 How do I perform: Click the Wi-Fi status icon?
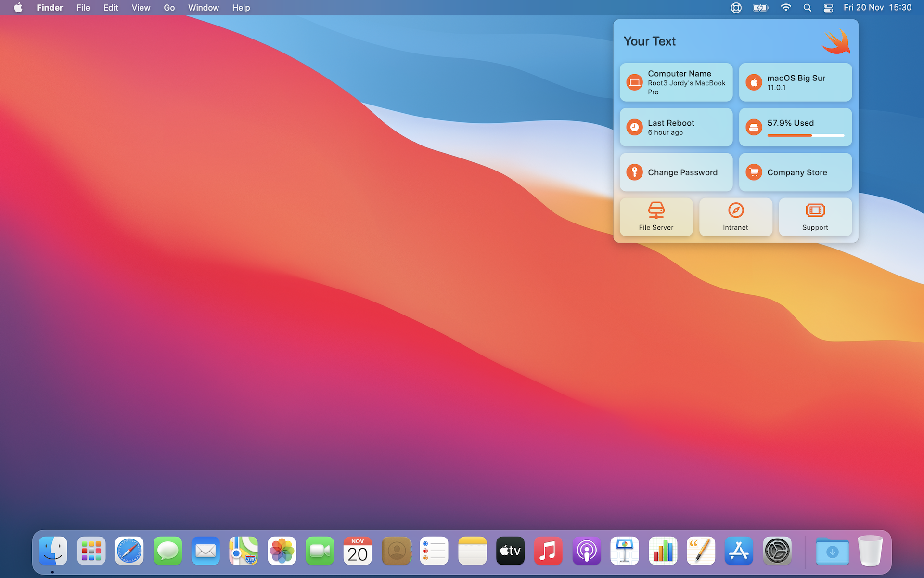[785, 8]
